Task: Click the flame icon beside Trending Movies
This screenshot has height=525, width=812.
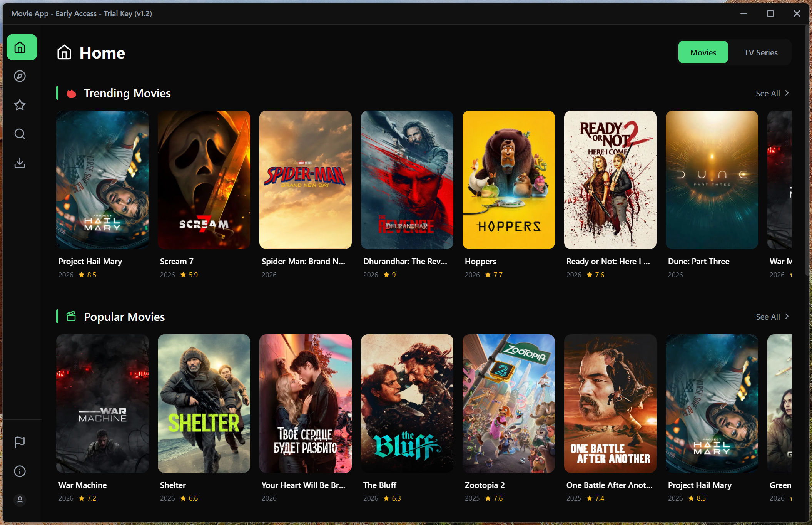Action: 72,93
